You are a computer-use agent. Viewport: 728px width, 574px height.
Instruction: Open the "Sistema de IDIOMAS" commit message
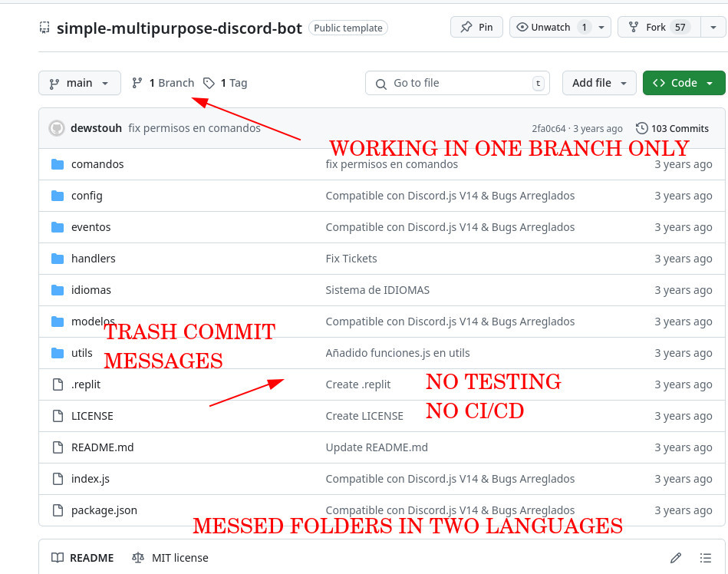[x=377, y=290]
